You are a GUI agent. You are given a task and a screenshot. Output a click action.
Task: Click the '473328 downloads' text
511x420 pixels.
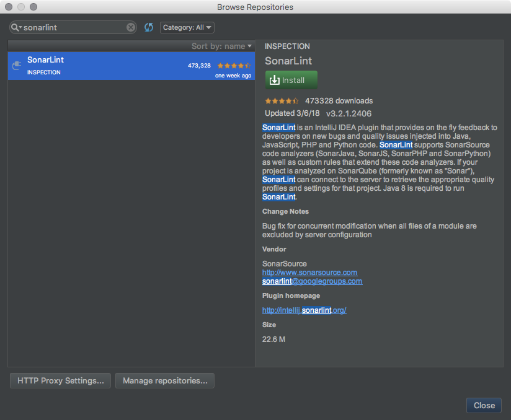click(x=339, y=101)
